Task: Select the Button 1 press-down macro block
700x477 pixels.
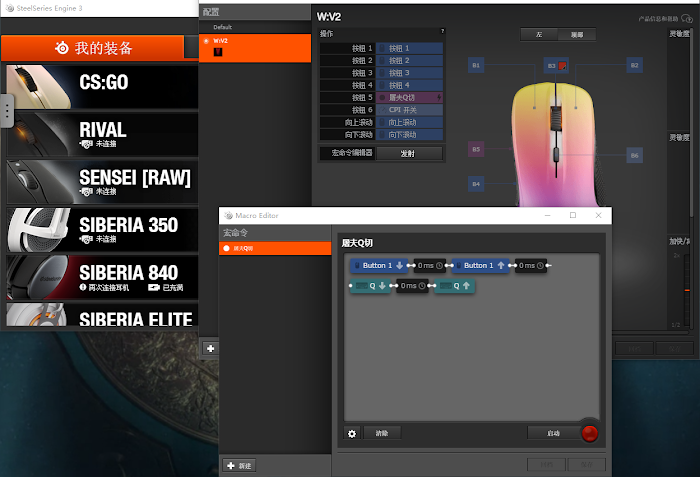Action: [379, 265]
